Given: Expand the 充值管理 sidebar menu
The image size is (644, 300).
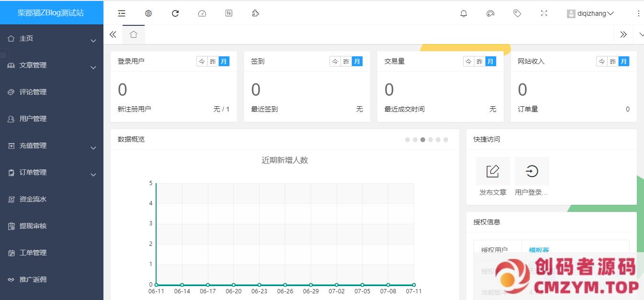Looking at the screenshot, I should (52, 146).
